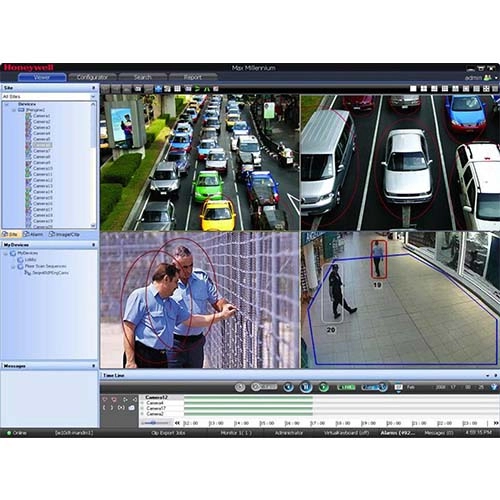Choose the 2x2 quad layout icon

pos(424,89)
